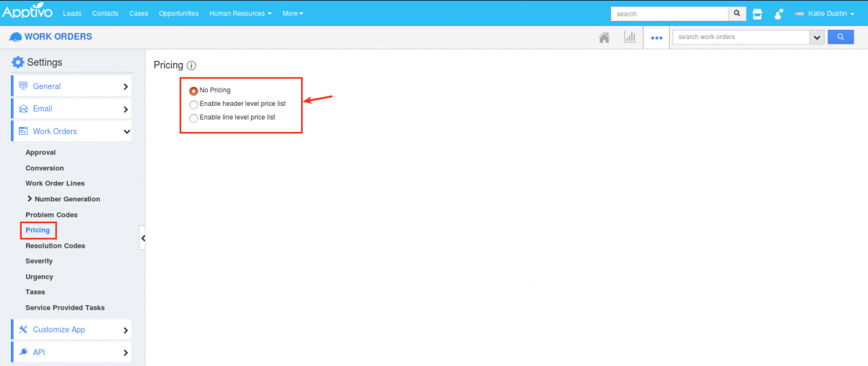Go to the Opportunities menu item
868x366 pixels.
178,14
